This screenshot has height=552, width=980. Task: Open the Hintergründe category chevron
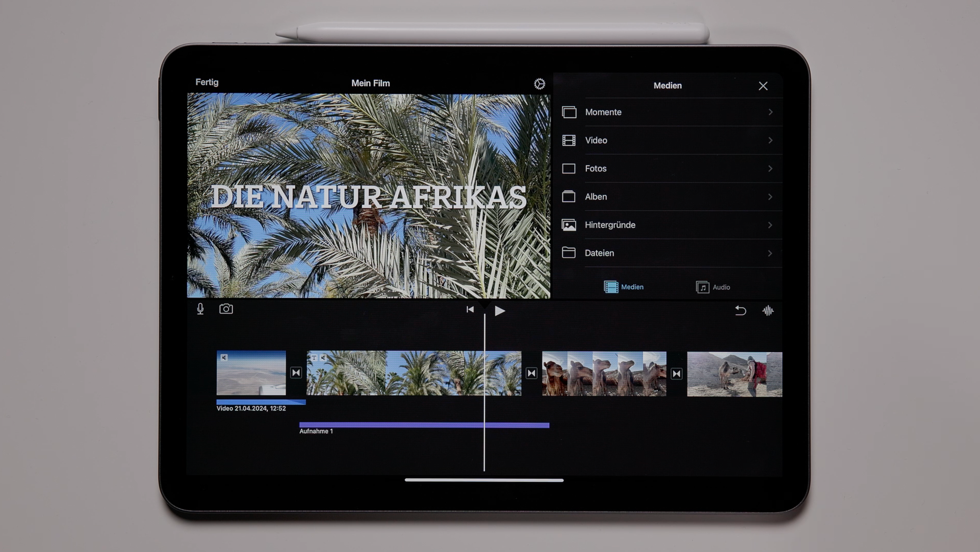tap(770, 225)
